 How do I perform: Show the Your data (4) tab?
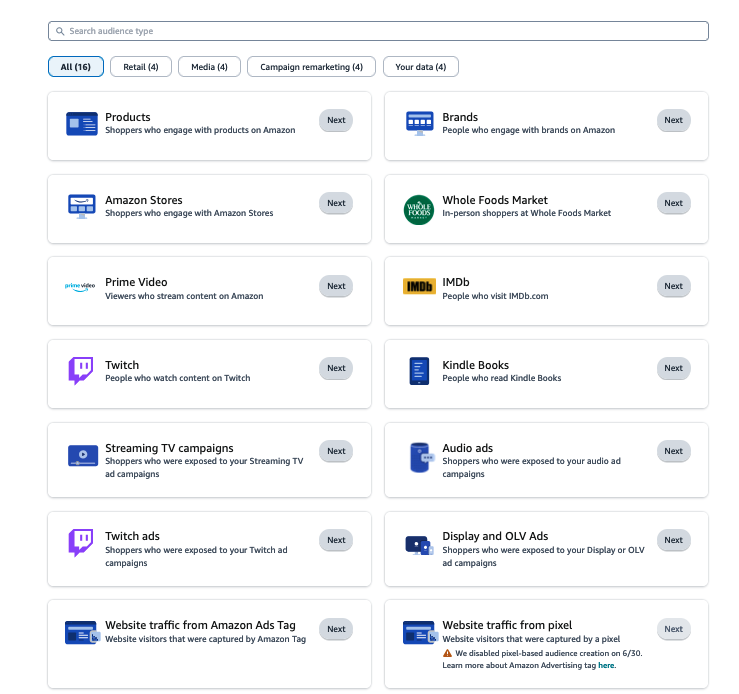coord(420,67)
